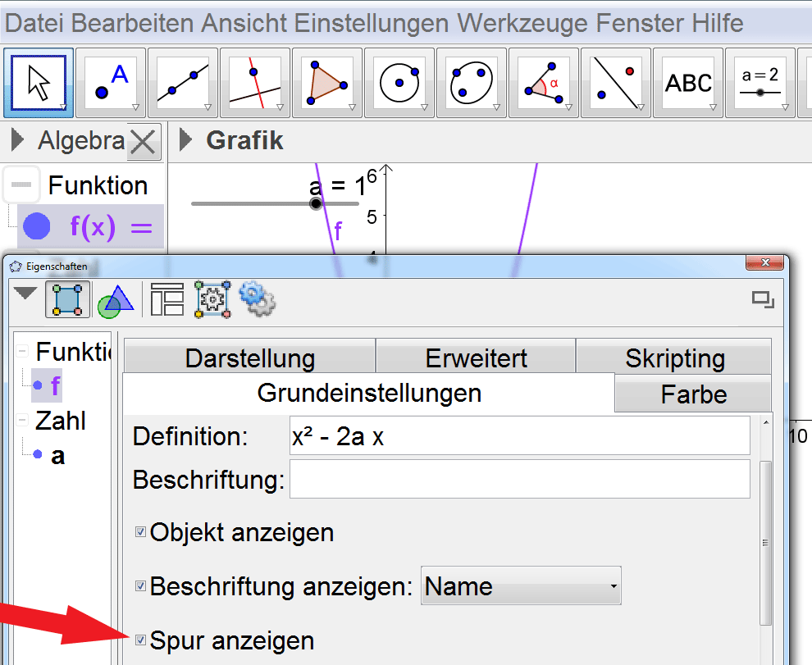
Task: Open the Name label style dropdown
Action: point(521,586)
